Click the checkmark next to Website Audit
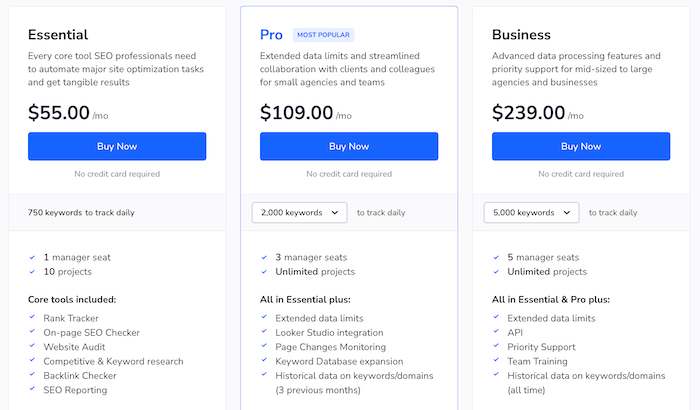The width and height of the screenshot is (700, 410). coord(33,347)
